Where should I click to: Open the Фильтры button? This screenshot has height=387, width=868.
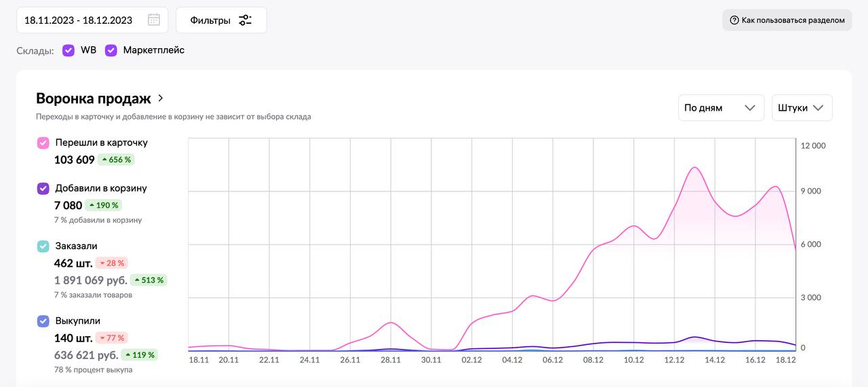point(221,20)
